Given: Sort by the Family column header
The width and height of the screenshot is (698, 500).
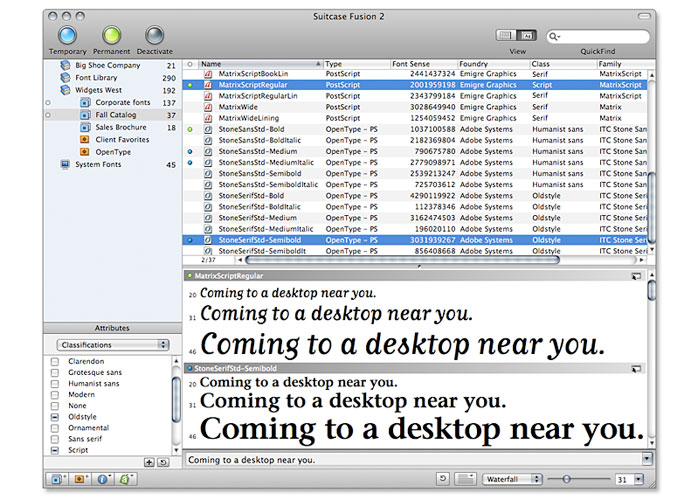Looking at the screenshot, I should 625,64.
